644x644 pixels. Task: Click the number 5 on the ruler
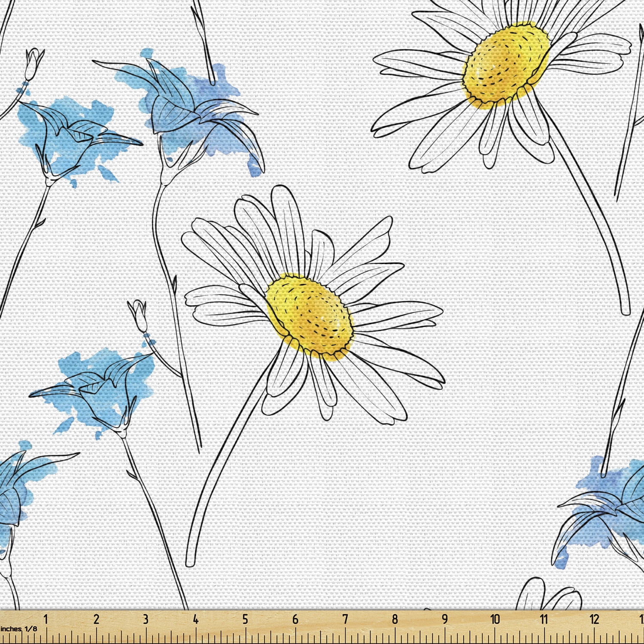tap(245, 619)
